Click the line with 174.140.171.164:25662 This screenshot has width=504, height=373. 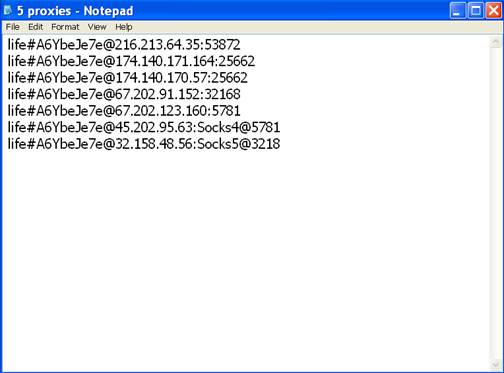[x=131, y=61]
